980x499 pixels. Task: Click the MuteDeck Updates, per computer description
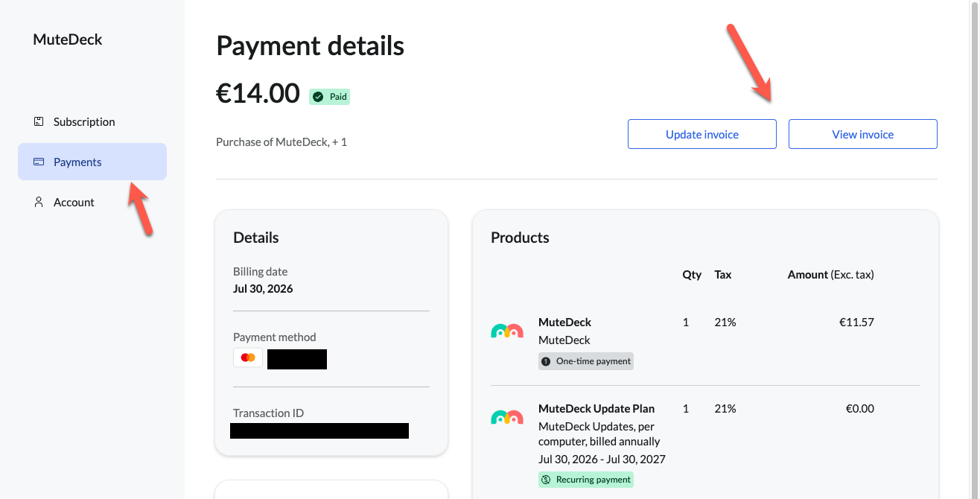pos(599,433)
